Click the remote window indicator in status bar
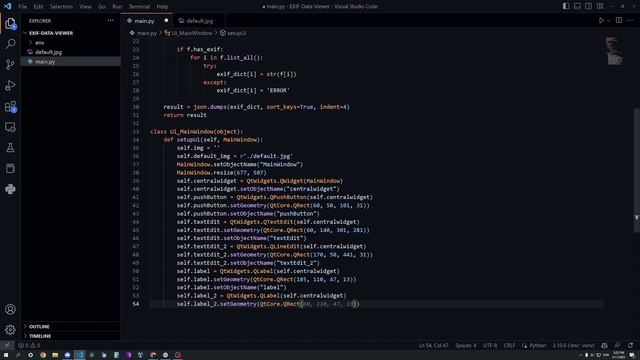640x360 pixels. coord(7,345)
